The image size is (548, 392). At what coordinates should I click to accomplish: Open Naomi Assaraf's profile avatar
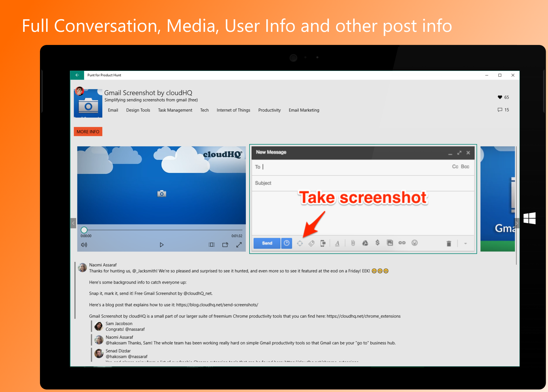tap(82, 267)
